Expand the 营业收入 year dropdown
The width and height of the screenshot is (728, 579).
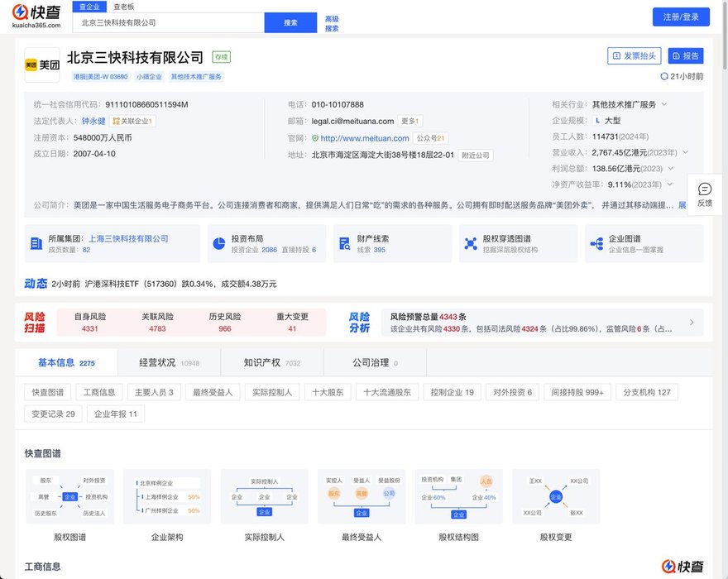[x=685, y=152]
